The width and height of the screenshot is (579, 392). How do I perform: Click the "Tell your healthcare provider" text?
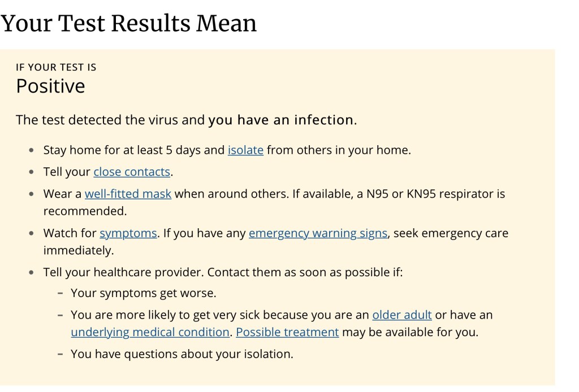point(123,272)
